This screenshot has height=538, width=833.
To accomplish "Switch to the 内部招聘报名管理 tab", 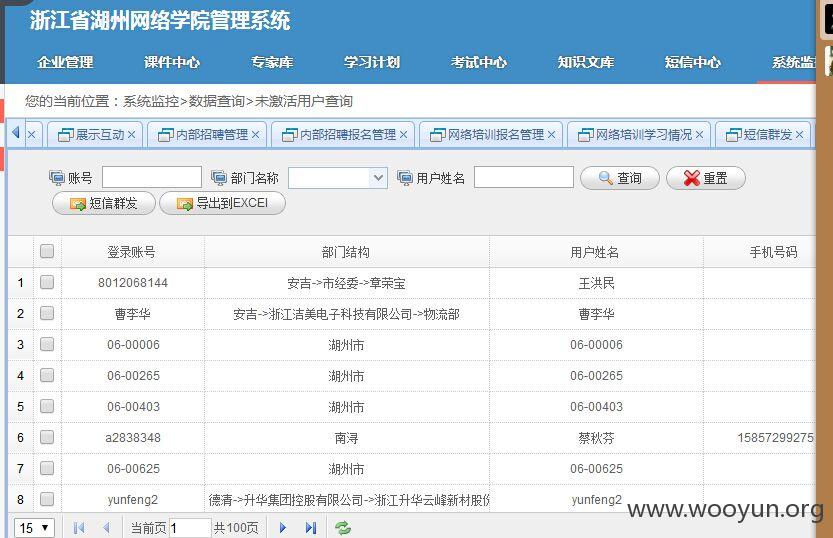I will (342, 135).
